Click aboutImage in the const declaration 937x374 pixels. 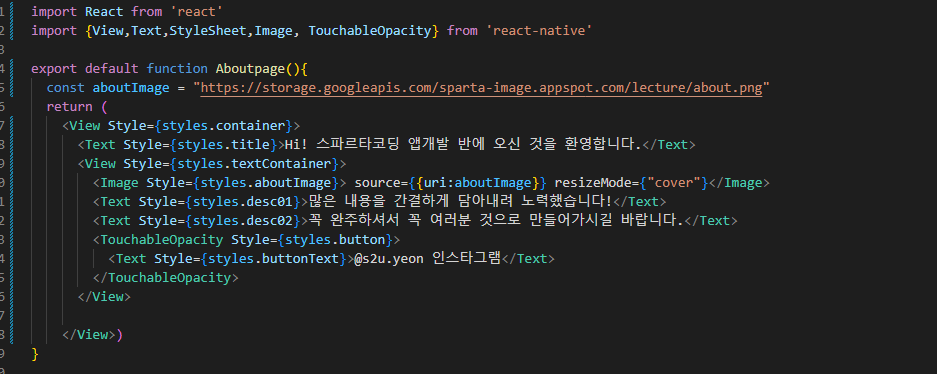[x=131, y=88]
